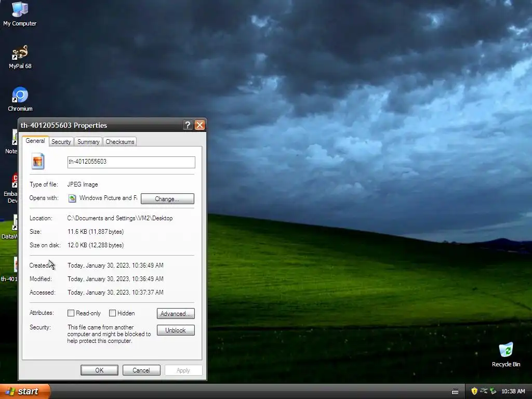Viewport: 532px width, 399px height.
Task: Select the th-401 file icon on desktop
Action: point(10,270)
